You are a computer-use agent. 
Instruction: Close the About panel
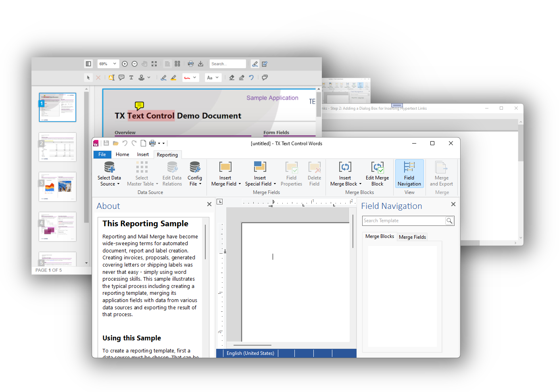click(209, 204)
